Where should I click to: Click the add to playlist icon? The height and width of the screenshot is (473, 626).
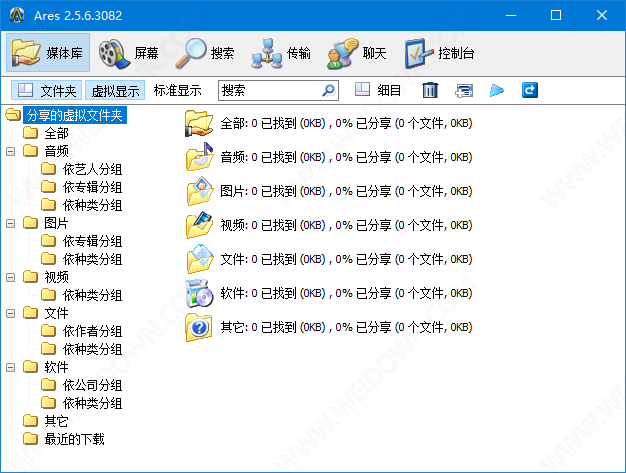pos(464,90)
